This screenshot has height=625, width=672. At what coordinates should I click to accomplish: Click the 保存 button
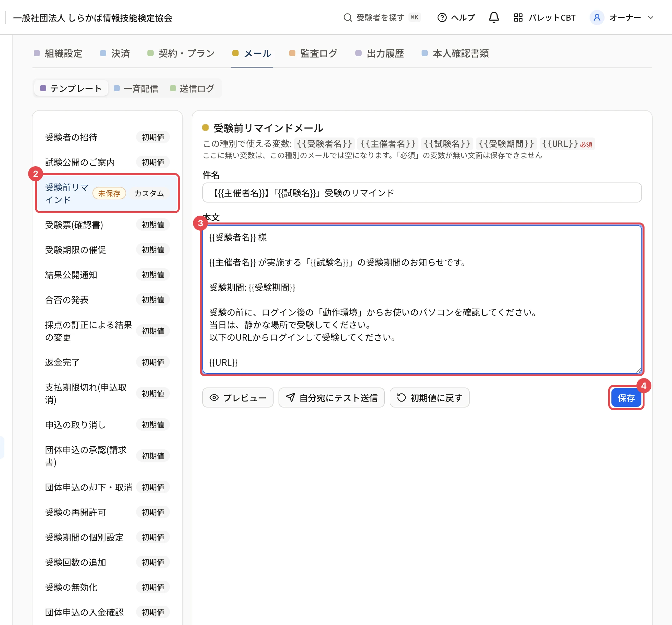[x=626, y=398]
